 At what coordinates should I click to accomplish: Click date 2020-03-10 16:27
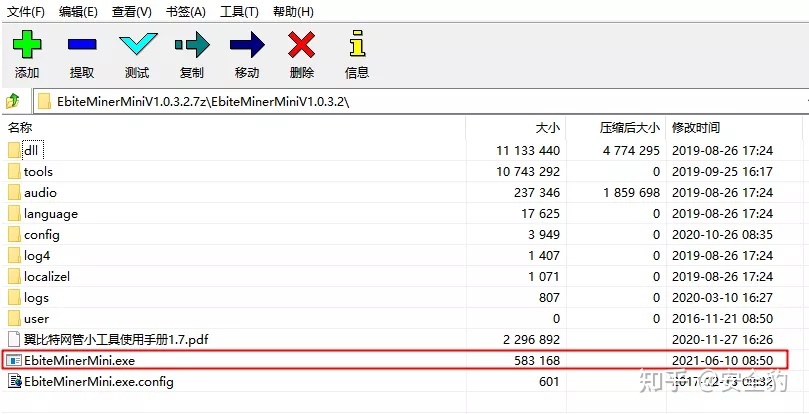coord(722,298)
